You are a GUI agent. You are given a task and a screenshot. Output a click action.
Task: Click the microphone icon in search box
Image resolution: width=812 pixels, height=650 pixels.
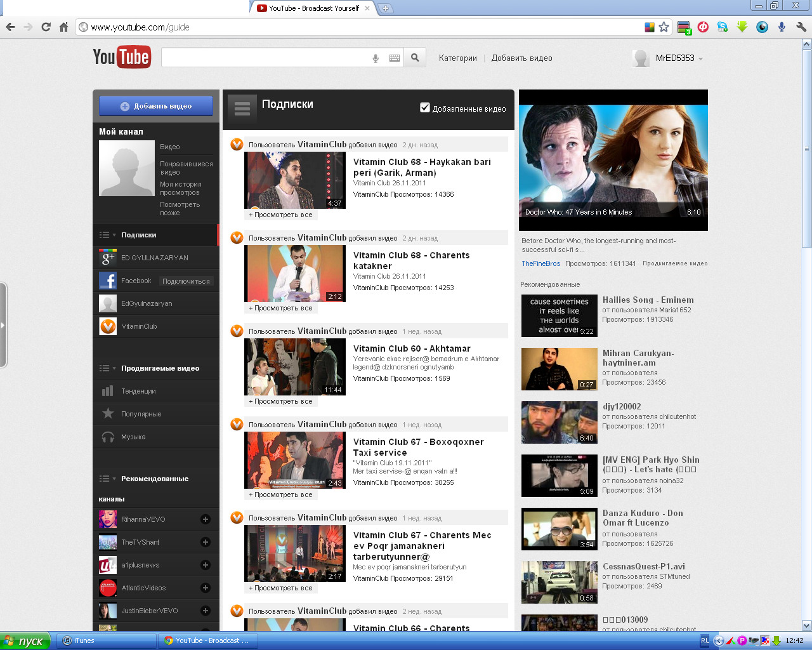coord(376,58)
